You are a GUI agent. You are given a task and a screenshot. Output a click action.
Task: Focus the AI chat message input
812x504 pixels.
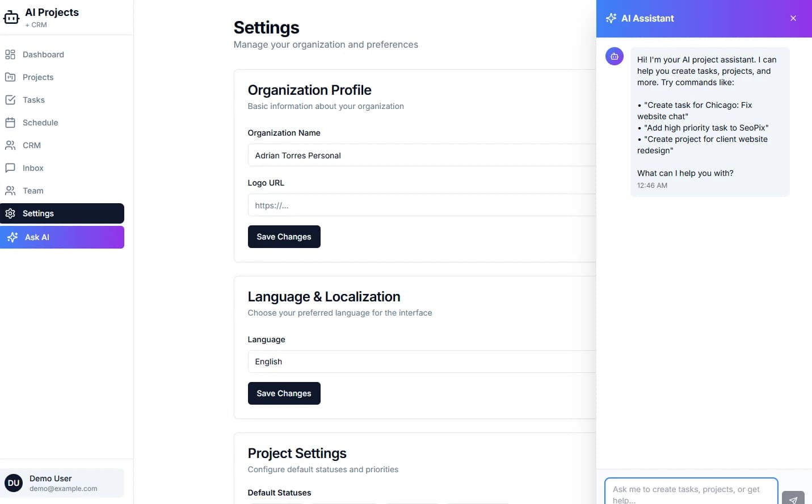(691, 489)
